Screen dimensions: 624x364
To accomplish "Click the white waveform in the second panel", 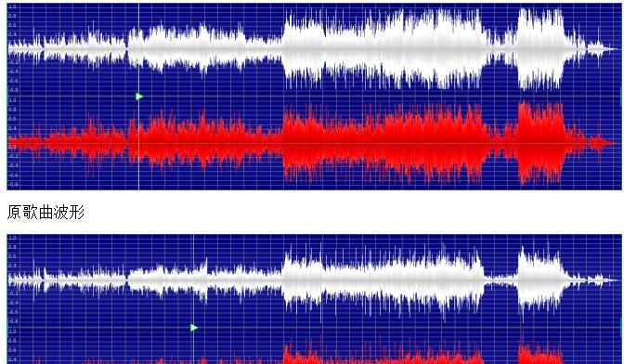I will click(312, 280).
